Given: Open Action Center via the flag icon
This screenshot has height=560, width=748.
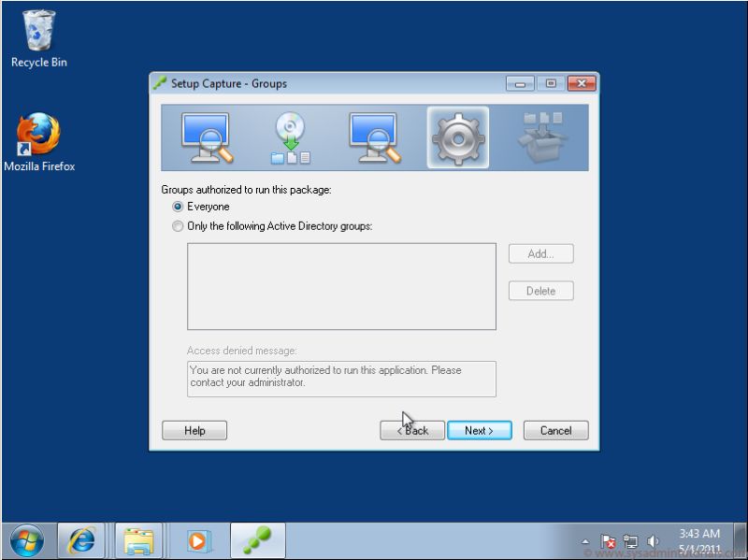Looking at the screenshot, I should (x=609, y=539).
